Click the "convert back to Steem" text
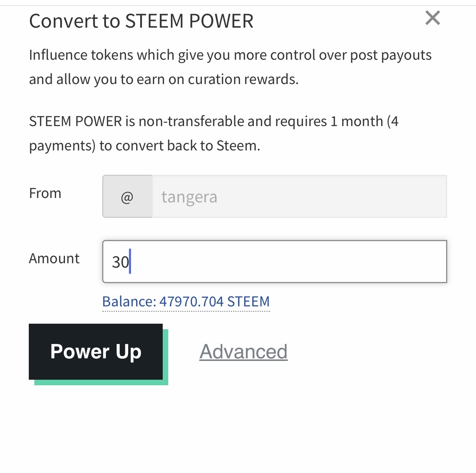Viewport: 476px width, 473px height. 187,146
